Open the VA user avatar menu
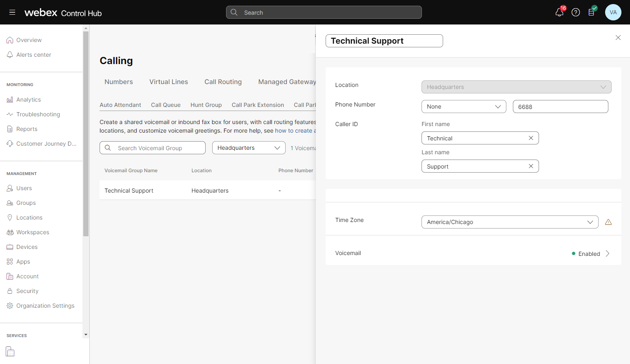 613,12
